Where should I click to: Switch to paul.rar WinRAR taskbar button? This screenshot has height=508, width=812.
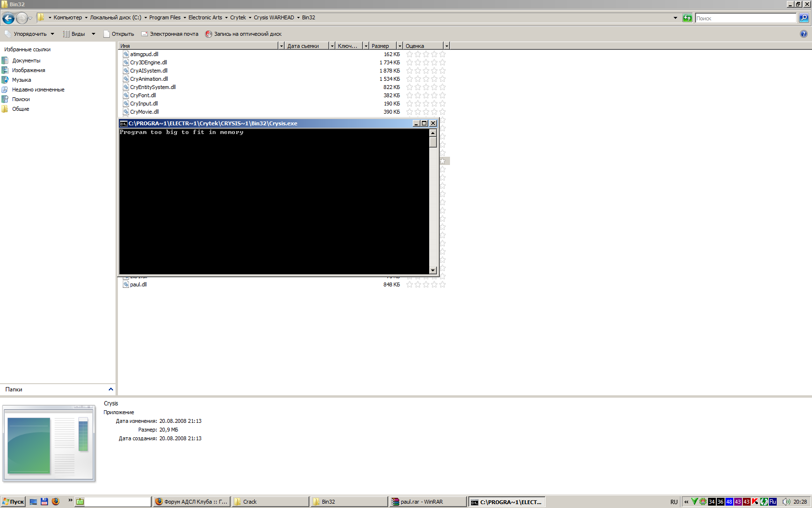click(x=428, y=502)
